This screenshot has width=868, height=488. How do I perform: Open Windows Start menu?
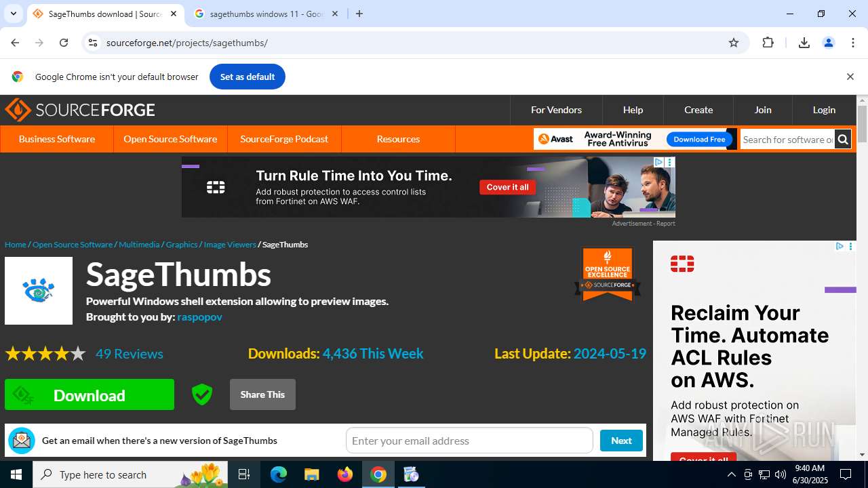pos(16,474)
